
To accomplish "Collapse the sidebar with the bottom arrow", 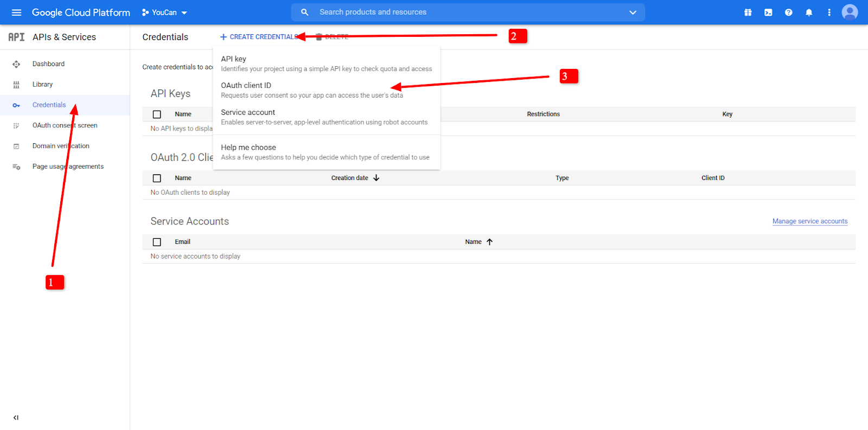I will [16, 418].
